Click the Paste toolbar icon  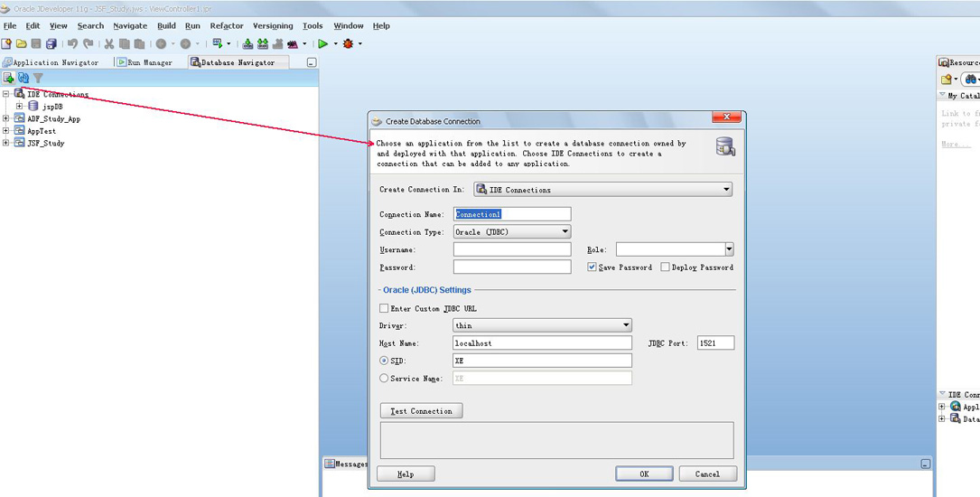click(139, 43)
